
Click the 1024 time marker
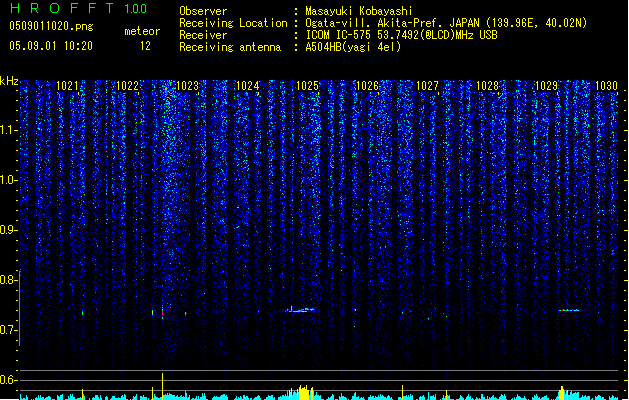point(248,86)
